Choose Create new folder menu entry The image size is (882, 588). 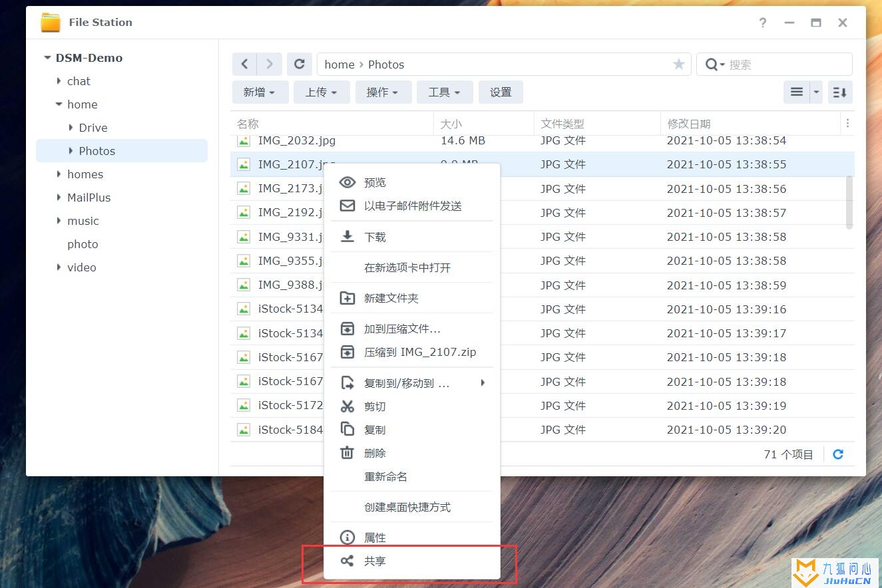point(411,298)
